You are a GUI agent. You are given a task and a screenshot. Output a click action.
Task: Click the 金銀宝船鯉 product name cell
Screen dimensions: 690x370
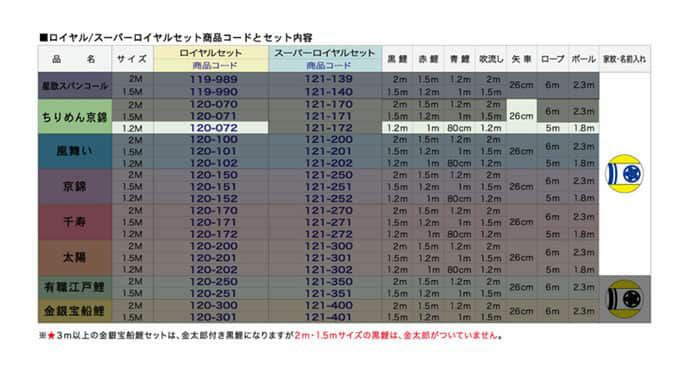click(75, 311)
